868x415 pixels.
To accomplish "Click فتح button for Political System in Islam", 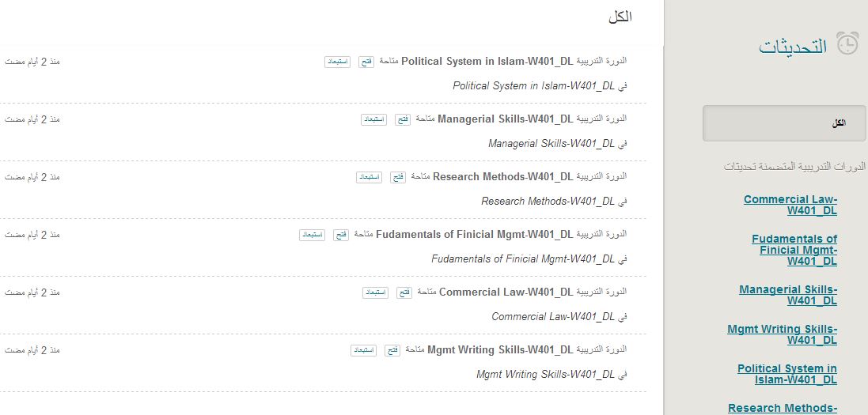I will click(x=366, y=62).
